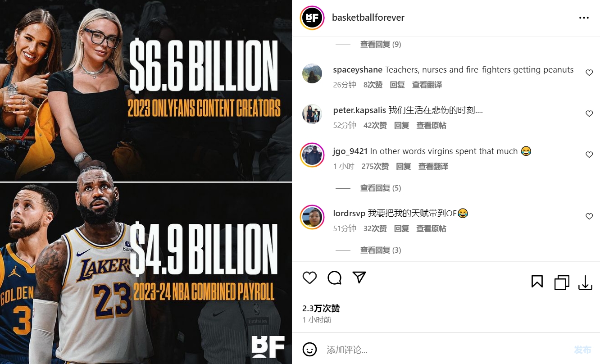Image resolution: width=600 pixels, height=364 pixels.
Task: Like the post with heart icon
Action: (309, 278)
